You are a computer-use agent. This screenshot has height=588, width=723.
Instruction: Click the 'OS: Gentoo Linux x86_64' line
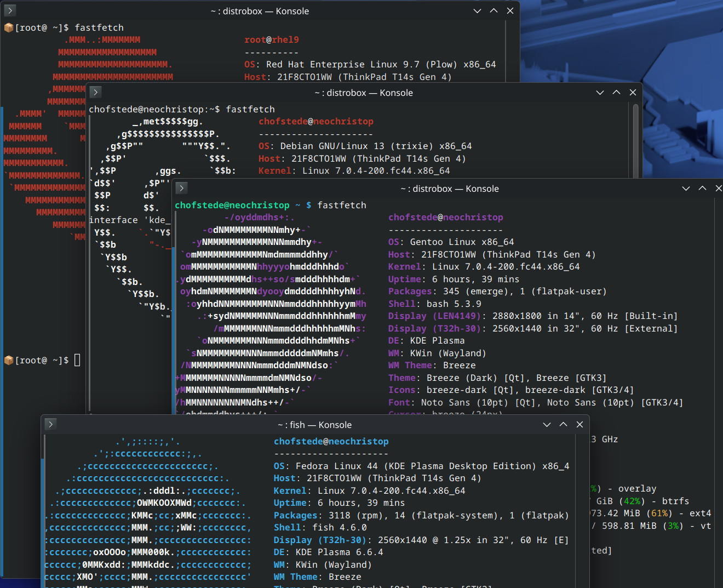pyautogui.click(x=451, y=242)
